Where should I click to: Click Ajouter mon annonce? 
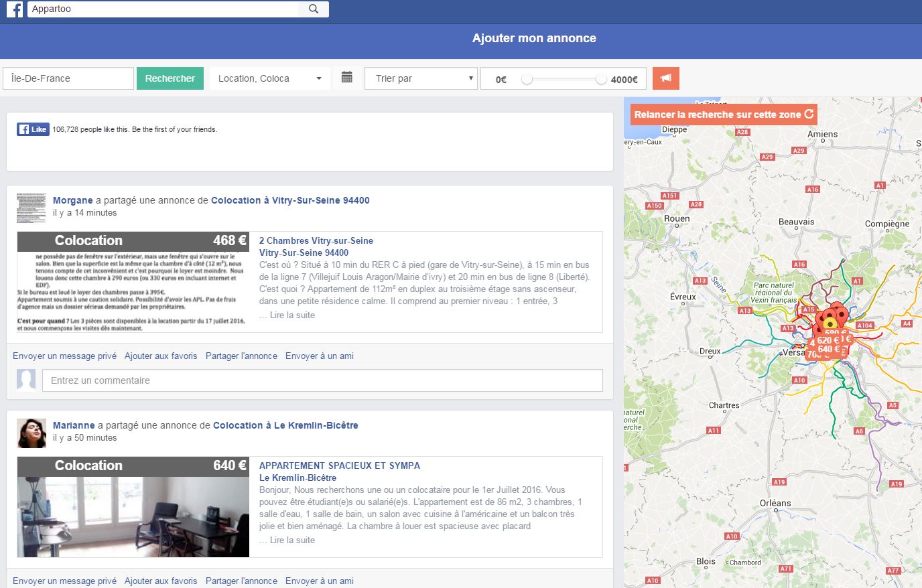coord(534,38)
